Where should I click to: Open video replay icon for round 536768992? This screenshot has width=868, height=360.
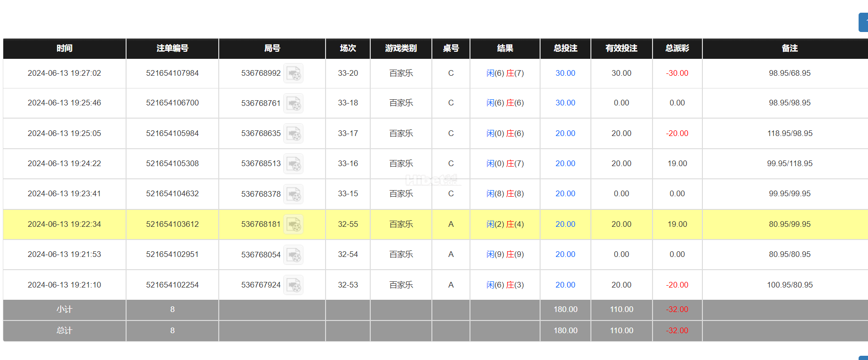(294, 73)
